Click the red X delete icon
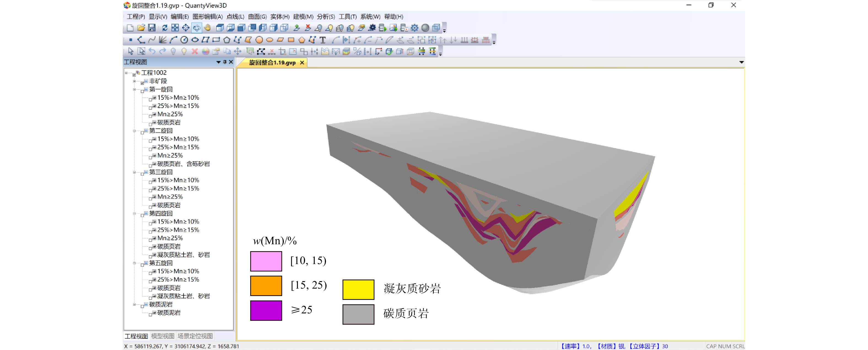Image resolution: width=868 pixels, height=350 pixels. pos(195,51)
